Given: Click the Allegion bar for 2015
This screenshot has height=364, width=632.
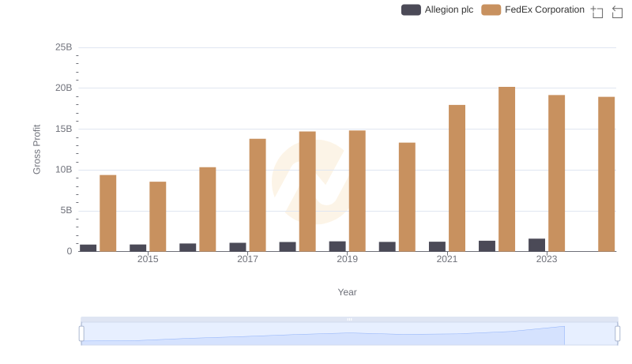Looking at the screenshot, I should click(137, 248).
